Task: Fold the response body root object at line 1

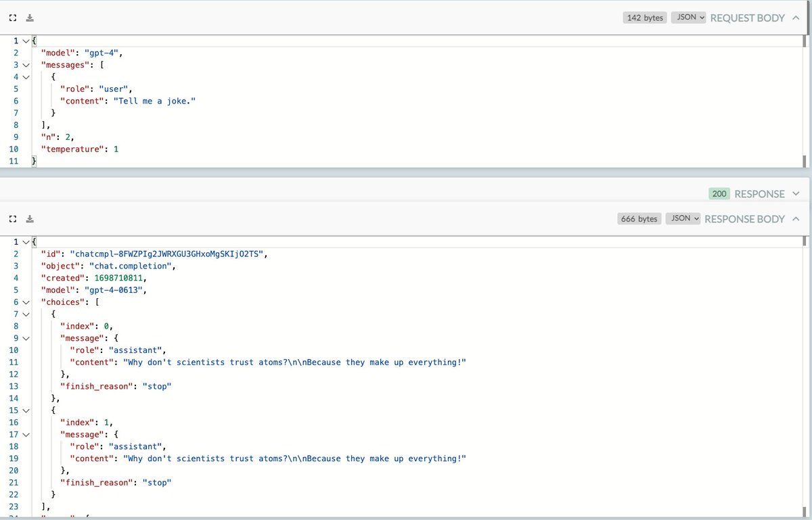Action: 26,242
